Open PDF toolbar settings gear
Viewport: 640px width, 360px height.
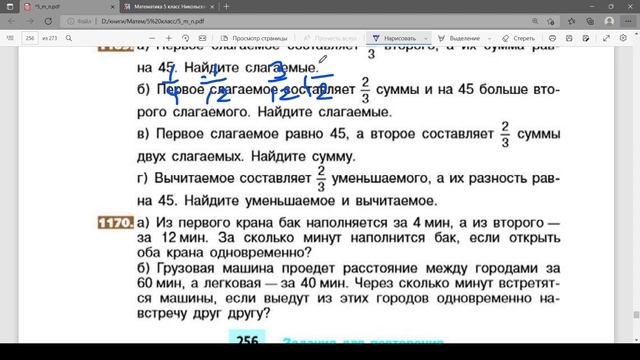click(623, 38)
